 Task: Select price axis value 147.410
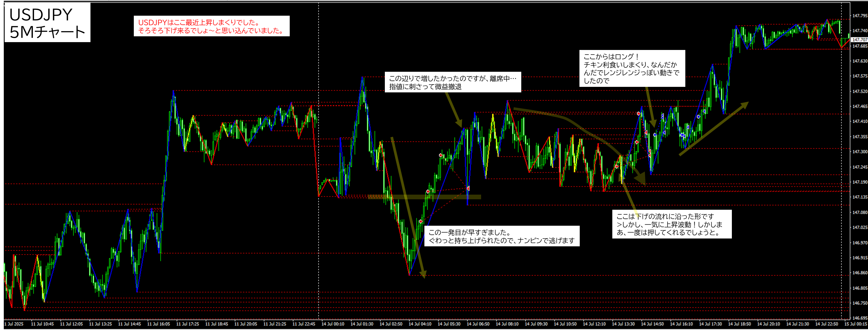860,121
